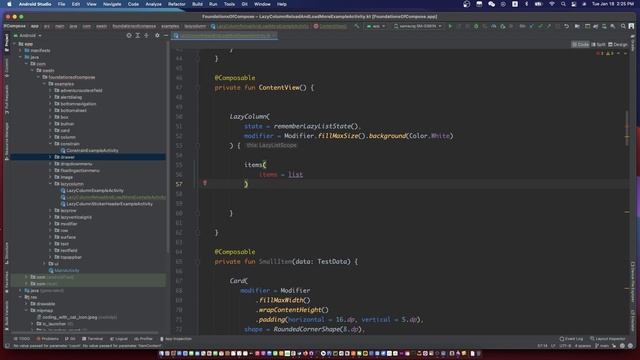Switch editor to Code view

(580, 44)
